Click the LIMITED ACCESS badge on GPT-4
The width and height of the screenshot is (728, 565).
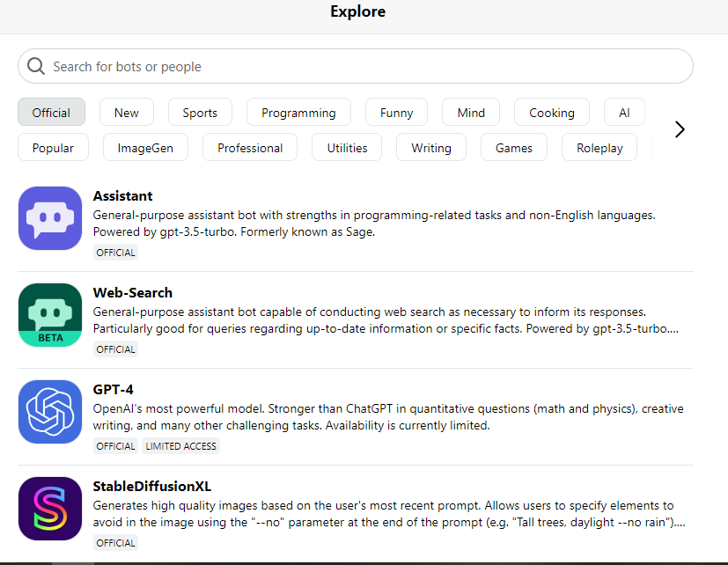pos(180,446)
